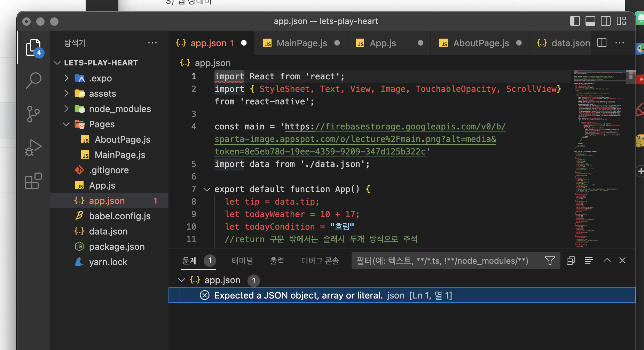The image size is (644, 350).
Task: Open yarn.lock in the file tree
Action: coord(109,262)
